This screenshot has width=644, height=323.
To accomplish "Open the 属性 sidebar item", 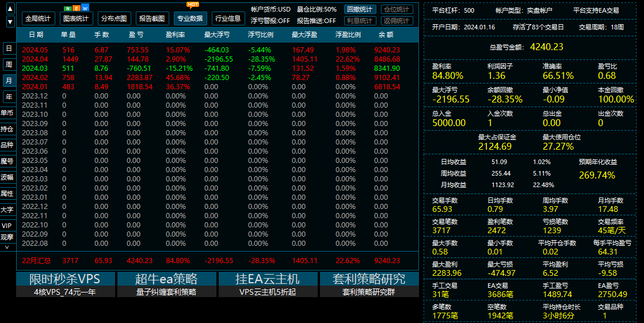I will (7, 193).
